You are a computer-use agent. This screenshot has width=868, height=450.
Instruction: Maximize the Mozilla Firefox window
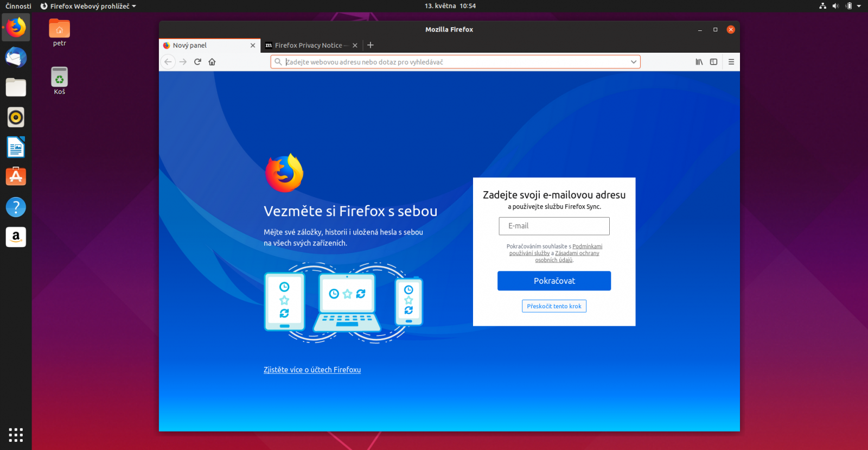[716, 29]
